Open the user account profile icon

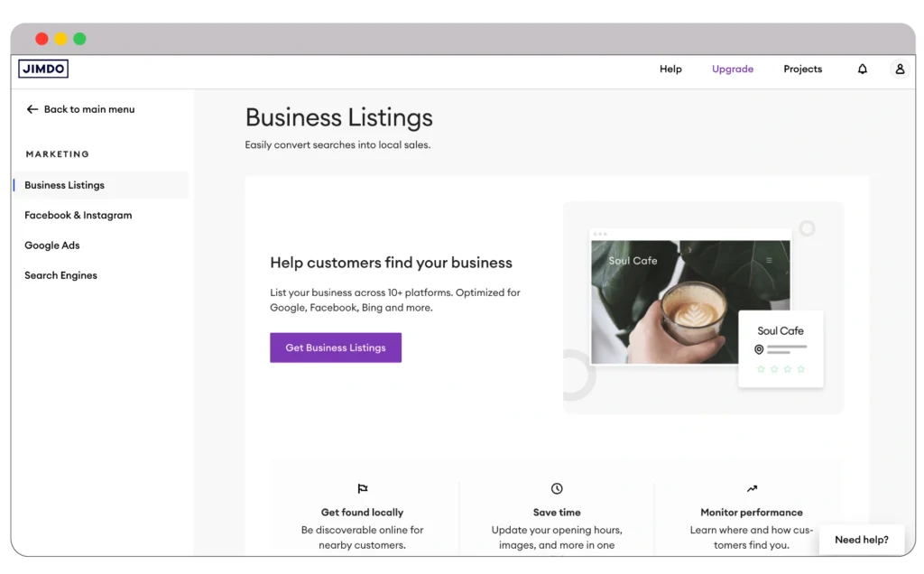tap(899, 69)
